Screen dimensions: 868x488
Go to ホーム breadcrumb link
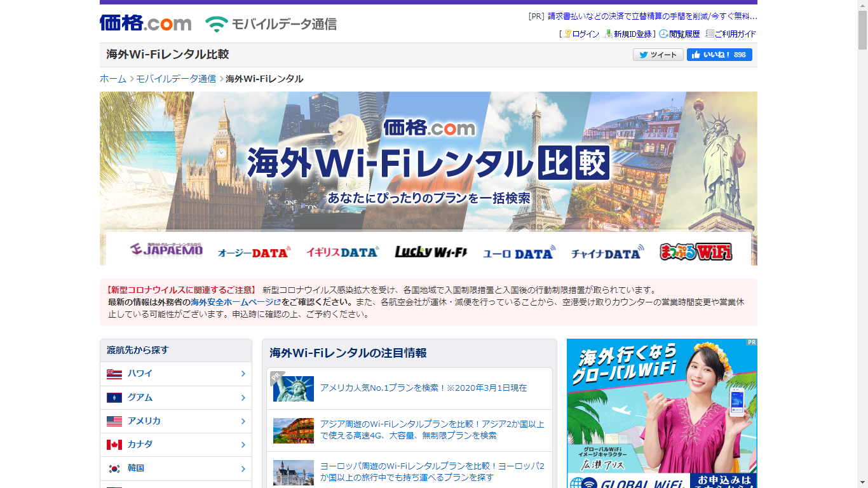(113, 79)
